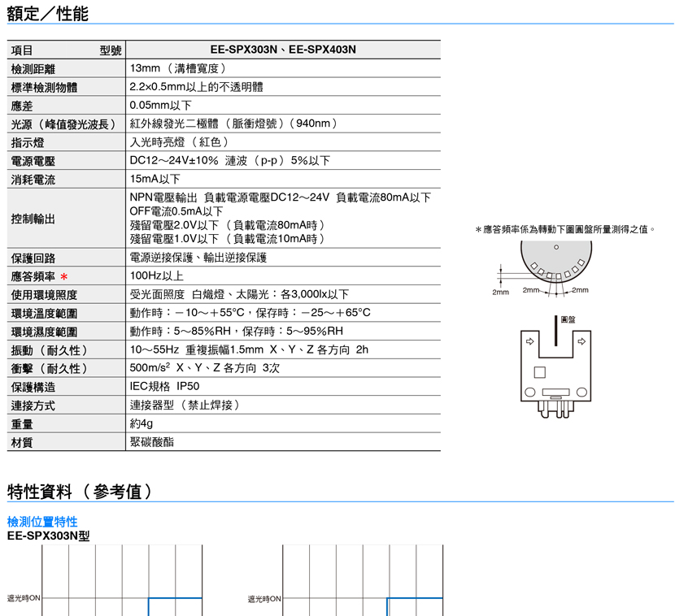Select the 殘留電壓1.0V以下 line

(x=227, y=239)
